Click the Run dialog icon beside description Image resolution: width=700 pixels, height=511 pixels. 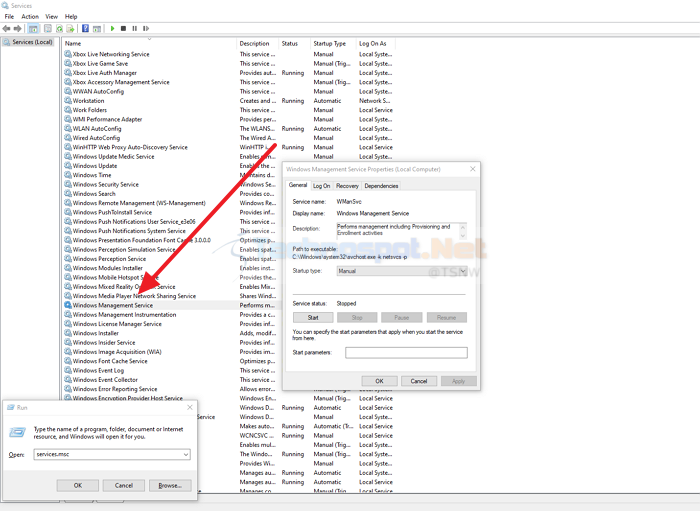18,432
